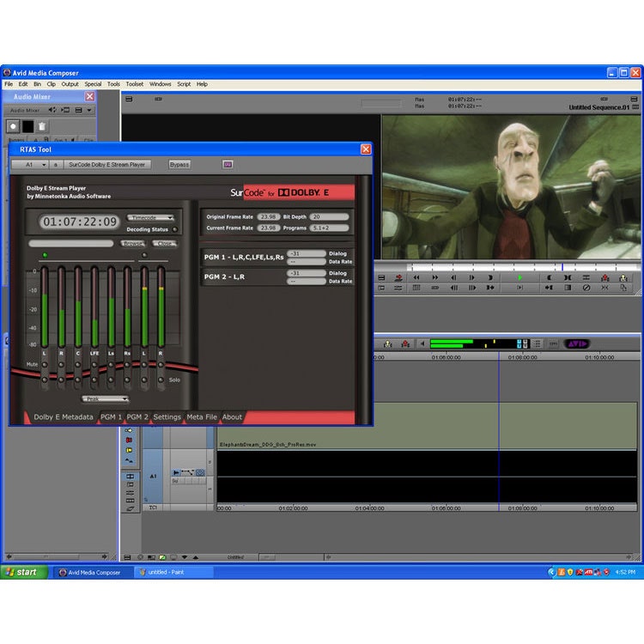Open the Audio Mixer panel dropdown arrow
Viewport: 644px width, 644px height.
[89, 110]
